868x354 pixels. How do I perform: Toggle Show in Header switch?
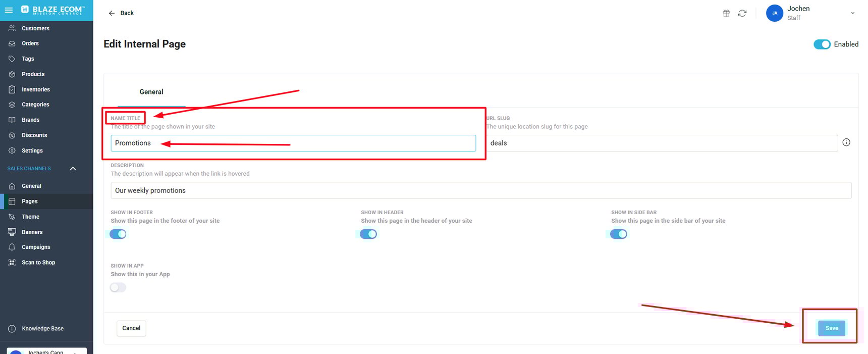tap(368, 234)
